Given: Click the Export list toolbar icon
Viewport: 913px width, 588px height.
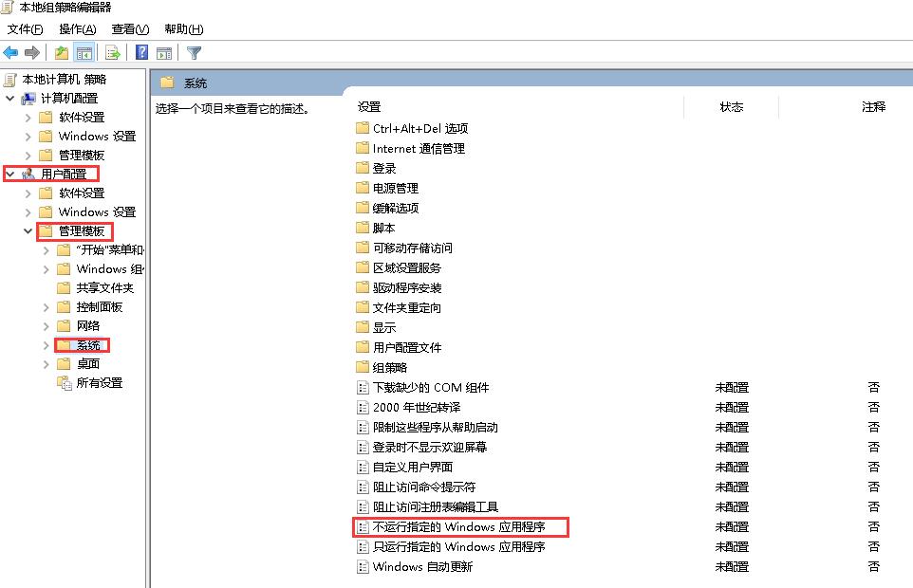Looking at the screenshot, I should (x=113, y=53).
